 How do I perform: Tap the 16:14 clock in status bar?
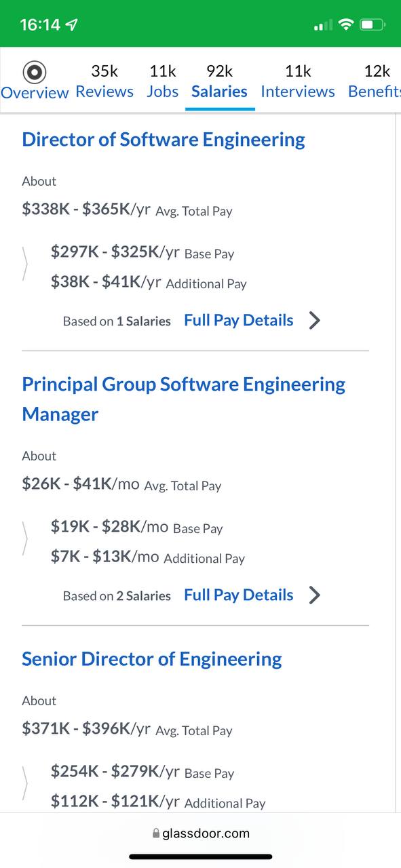pyautogui.click(x=40, y=25)
